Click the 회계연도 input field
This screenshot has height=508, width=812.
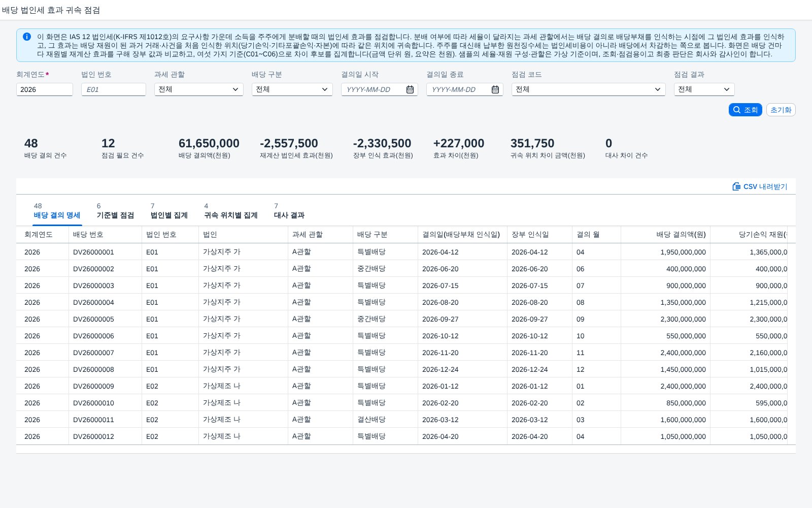tap(45, 89)
